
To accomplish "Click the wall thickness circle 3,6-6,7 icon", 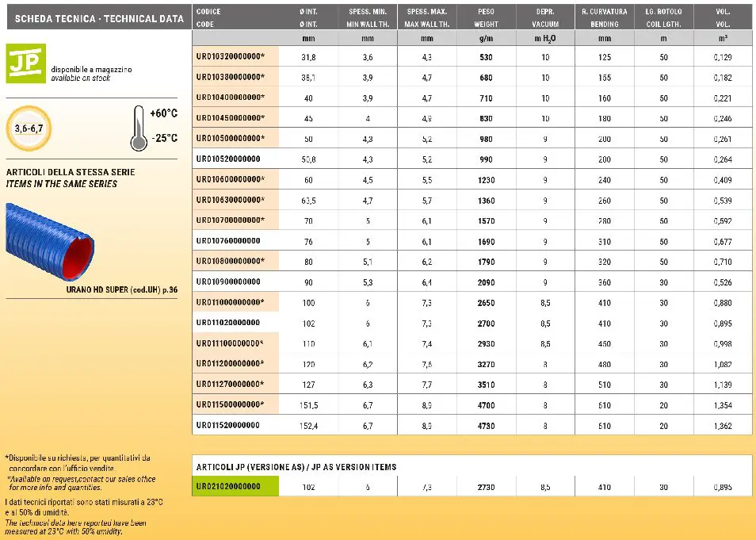I will pos(29,127).
